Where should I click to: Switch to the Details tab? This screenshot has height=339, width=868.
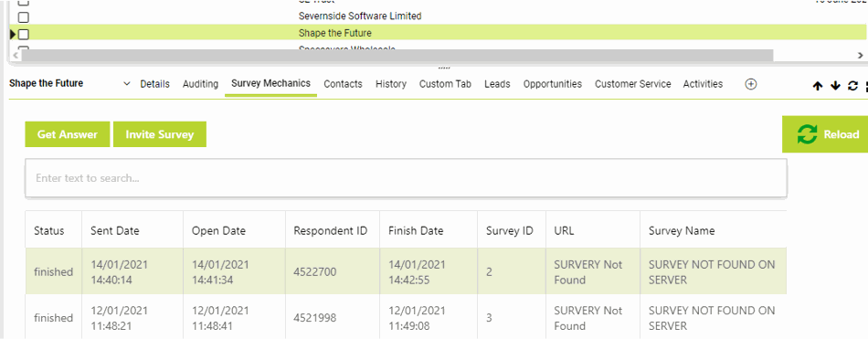[155, 84]
